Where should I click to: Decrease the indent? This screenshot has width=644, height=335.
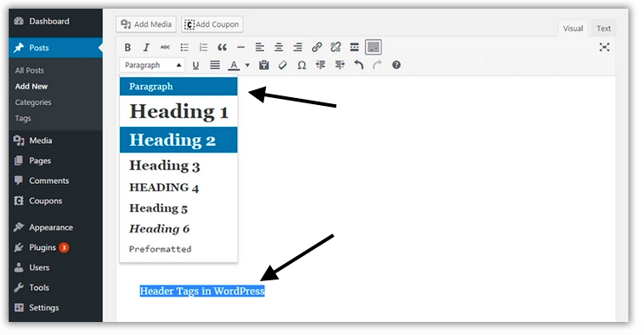[321, 65]
